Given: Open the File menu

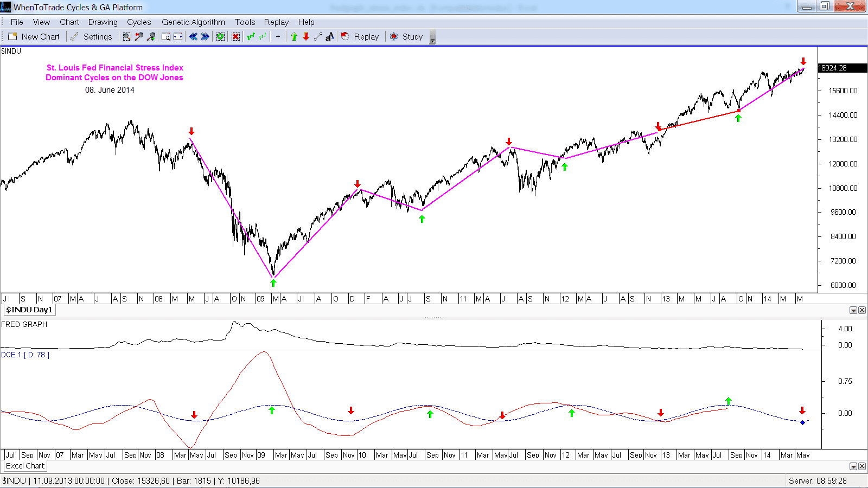Looking at the screenshot, I should (x=17, y=22).
